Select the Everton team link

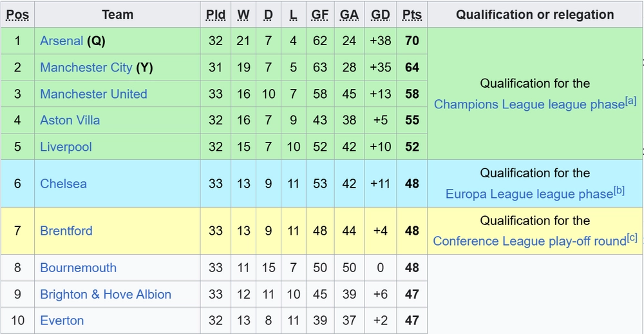click(62, 320)
